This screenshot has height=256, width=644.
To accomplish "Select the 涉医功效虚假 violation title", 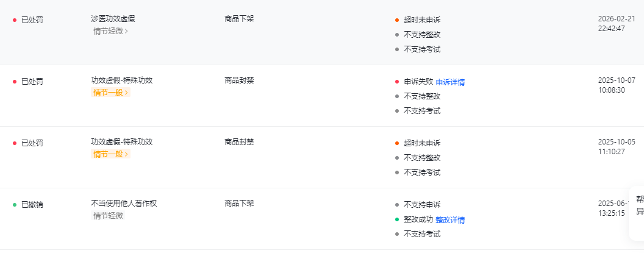I will point(113,19).
